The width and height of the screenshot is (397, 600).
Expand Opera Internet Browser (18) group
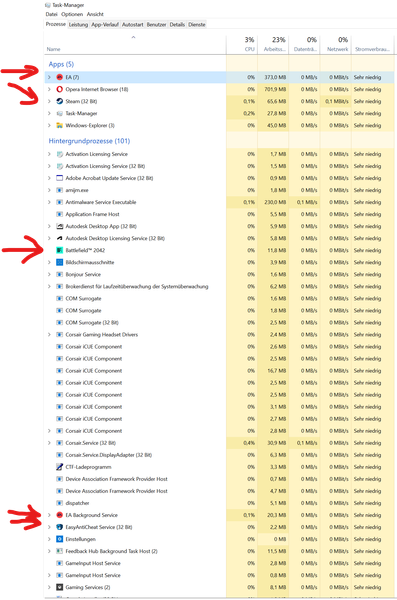pyautogui.click(x=49, y=89)
